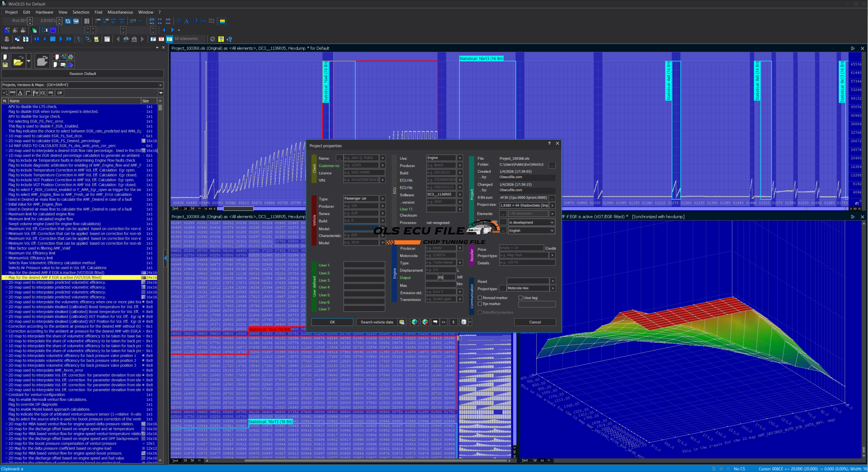Click the open folder icon in Map selection
This screenshot has width=868, height=472.
pyautogui.click(x=18, y=61)
